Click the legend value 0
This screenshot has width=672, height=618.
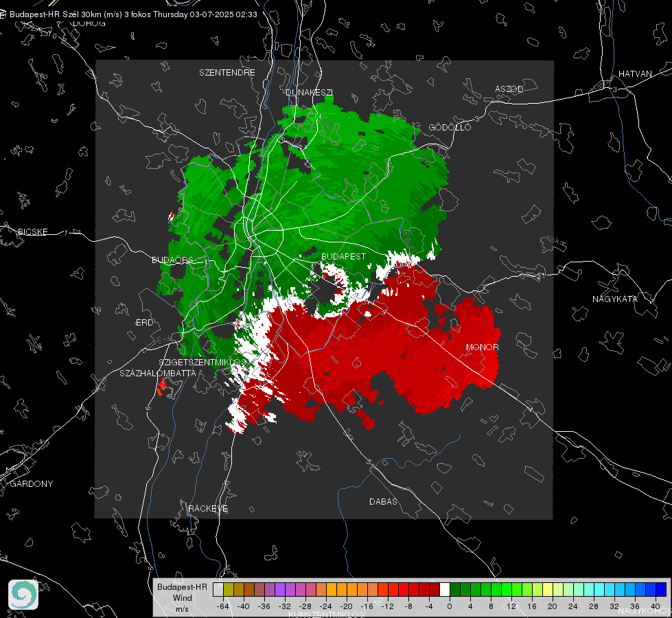point(449,606)
